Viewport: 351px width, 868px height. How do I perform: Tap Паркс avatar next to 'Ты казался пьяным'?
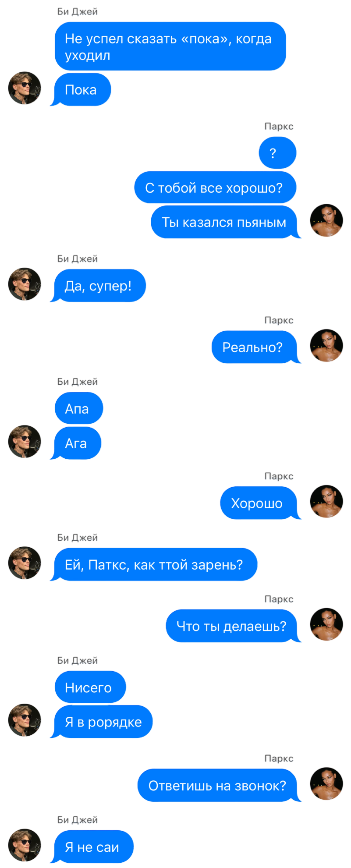pyautogui.click(x=326, y=220)
